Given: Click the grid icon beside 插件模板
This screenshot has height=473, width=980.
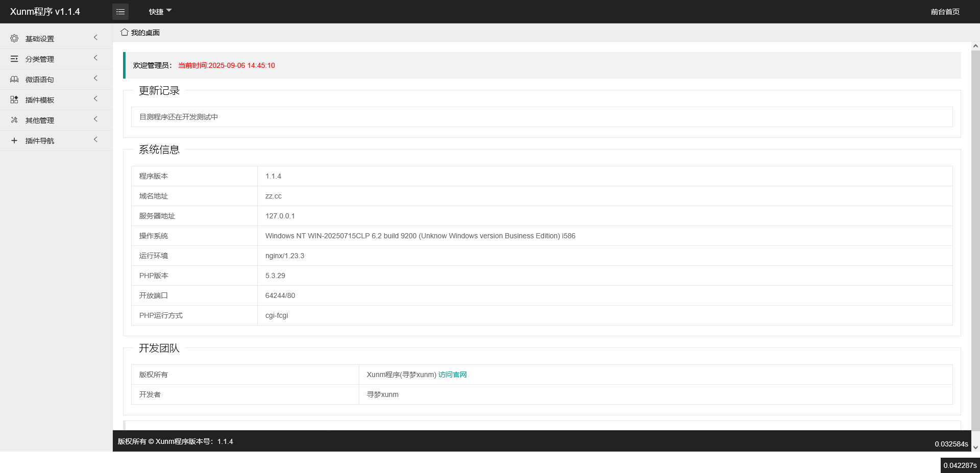Looking at the screenshot, I should [14, 99].
